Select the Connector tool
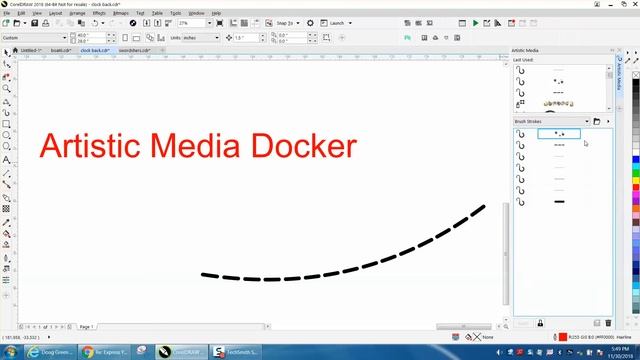 [7, 184]
